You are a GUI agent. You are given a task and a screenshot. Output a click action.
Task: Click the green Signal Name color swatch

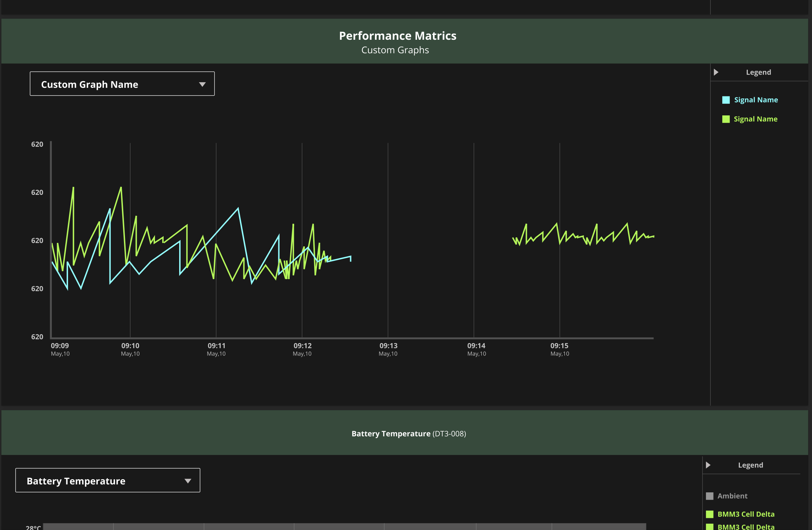[726, 119]
